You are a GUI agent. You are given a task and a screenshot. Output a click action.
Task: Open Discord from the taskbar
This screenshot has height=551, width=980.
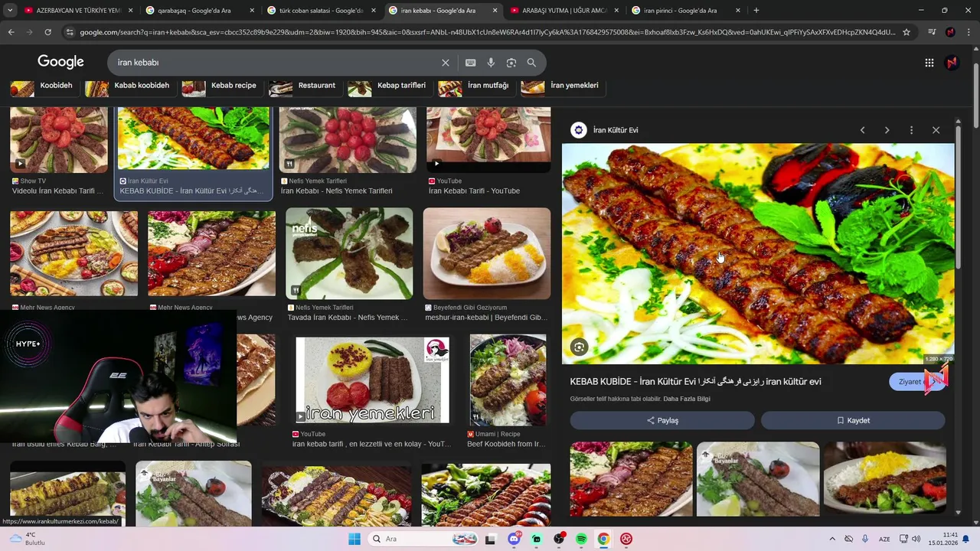(514, 539)
